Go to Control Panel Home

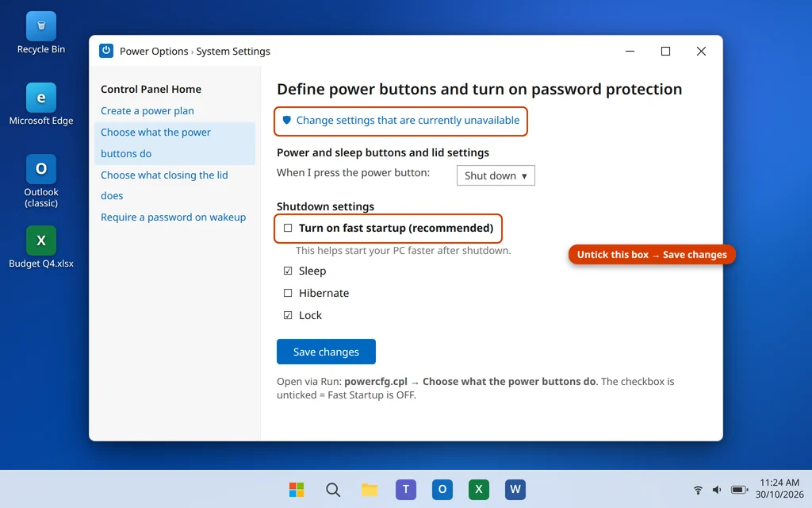(151, 89)
